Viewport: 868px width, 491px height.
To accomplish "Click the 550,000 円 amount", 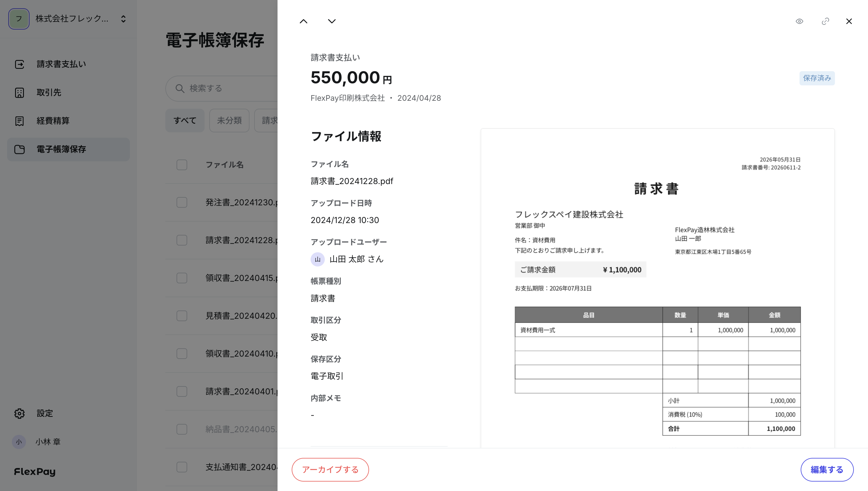I will (351, 78).
